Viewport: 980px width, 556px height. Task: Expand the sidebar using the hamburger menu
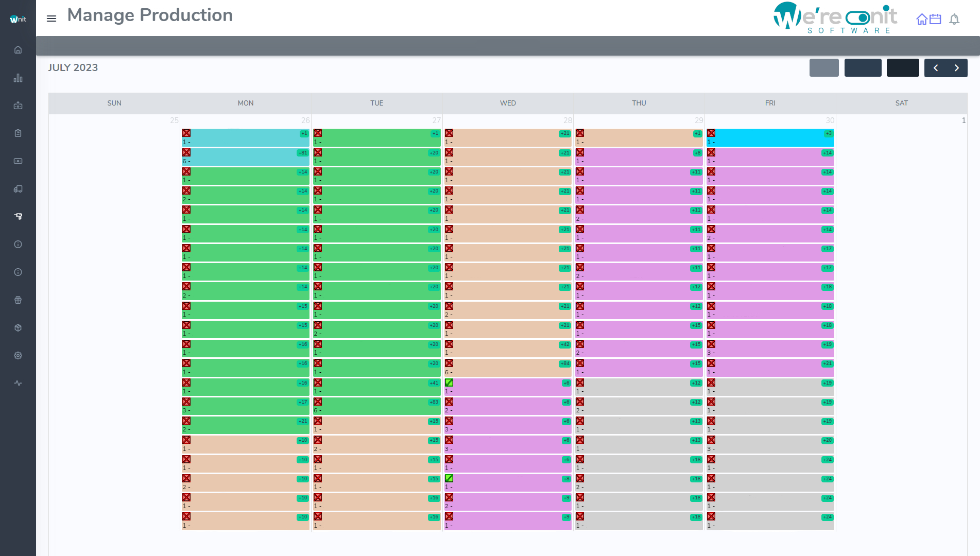click(x=51, y=19)
